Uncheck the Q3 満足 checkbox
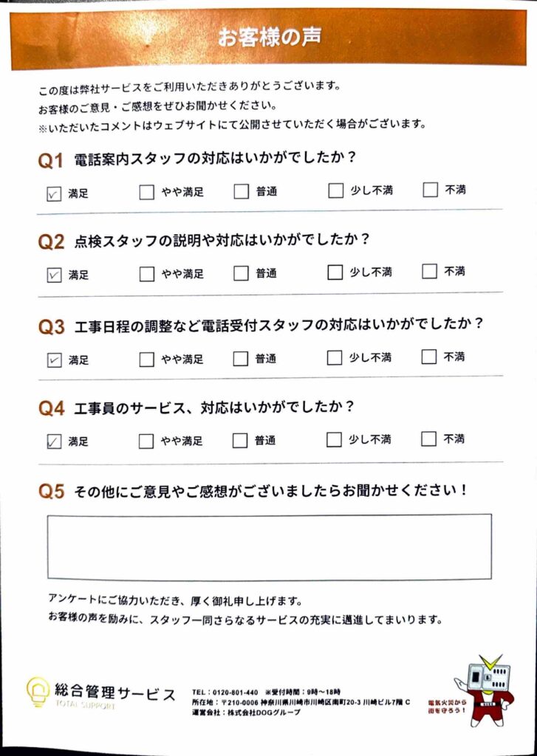This screenshot has height=756, width=537. [54, 360]
